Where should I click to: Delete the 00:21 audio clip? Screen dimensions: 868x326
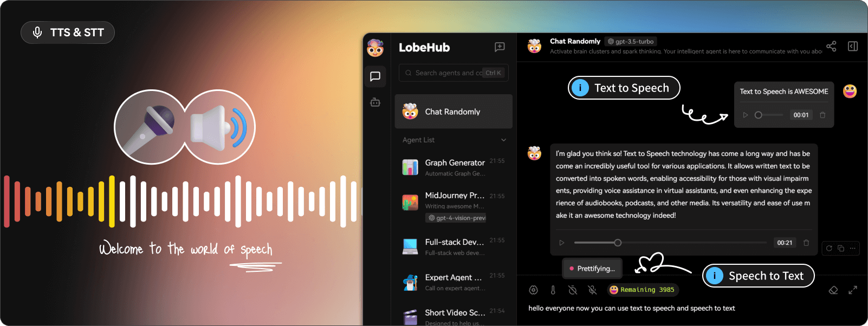point(806,243)
